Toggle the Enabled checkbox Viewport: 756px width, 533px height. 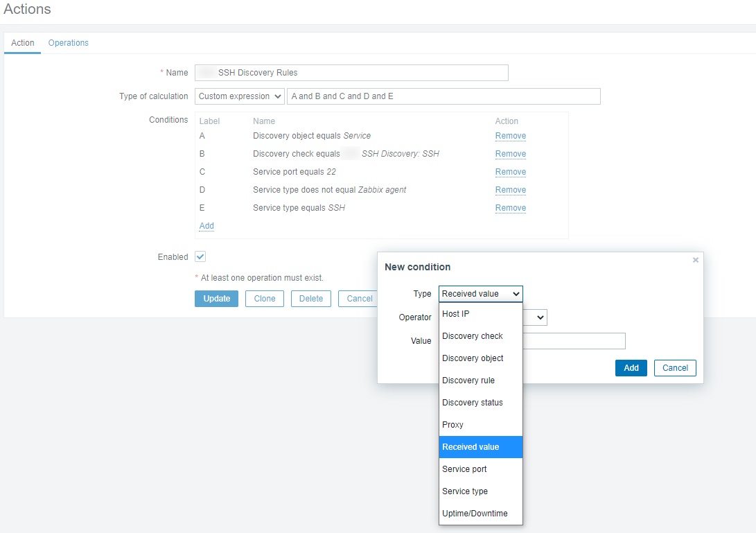200,256
